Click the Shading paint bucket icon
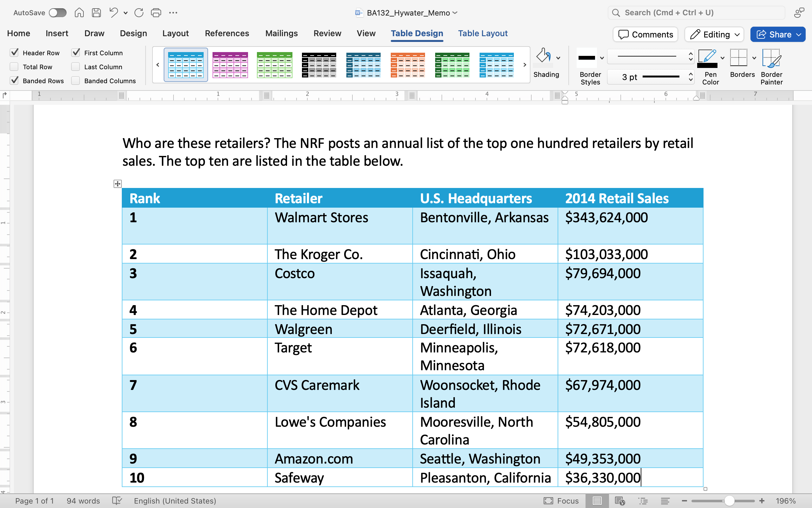 coord(543,56)
